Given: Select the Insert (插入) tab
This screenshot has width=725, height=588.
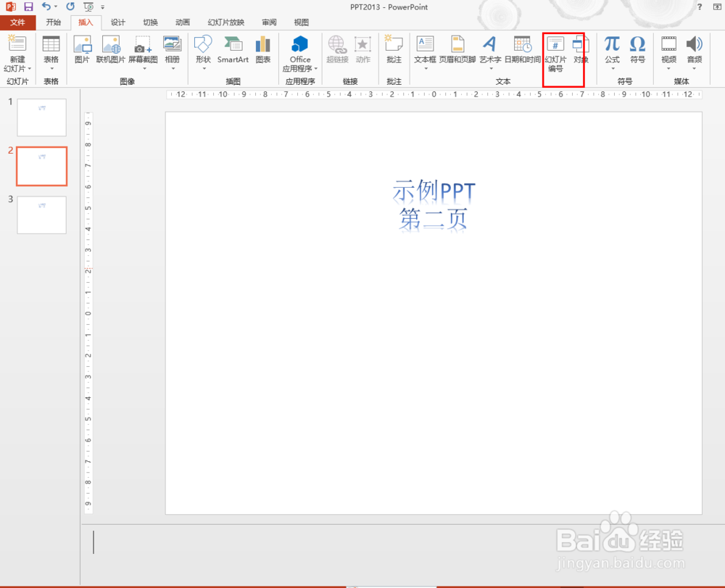Looking at the screenshot, I should 86,22.
